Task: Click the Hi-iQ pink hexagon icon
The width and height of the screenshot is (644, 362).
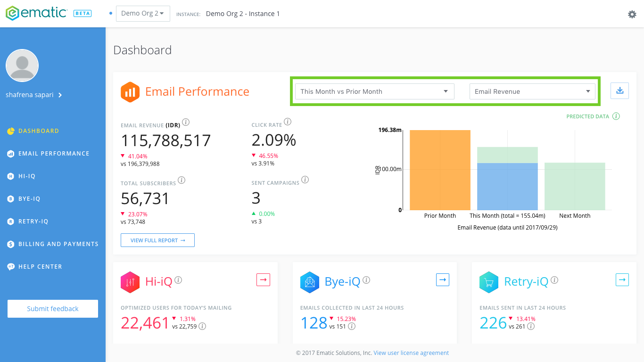Action: pos(130,282)
